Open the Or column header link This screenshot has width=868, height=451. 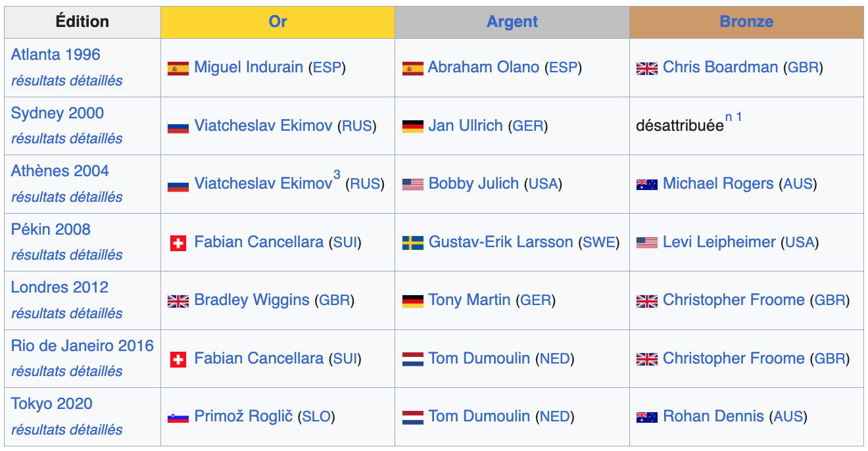277,22
